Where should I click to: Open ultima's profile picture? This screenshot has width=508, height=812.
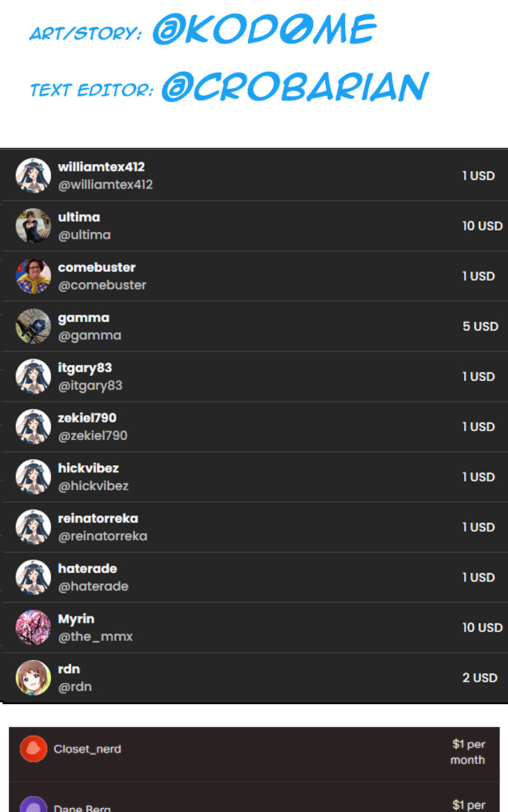point(33,225)
